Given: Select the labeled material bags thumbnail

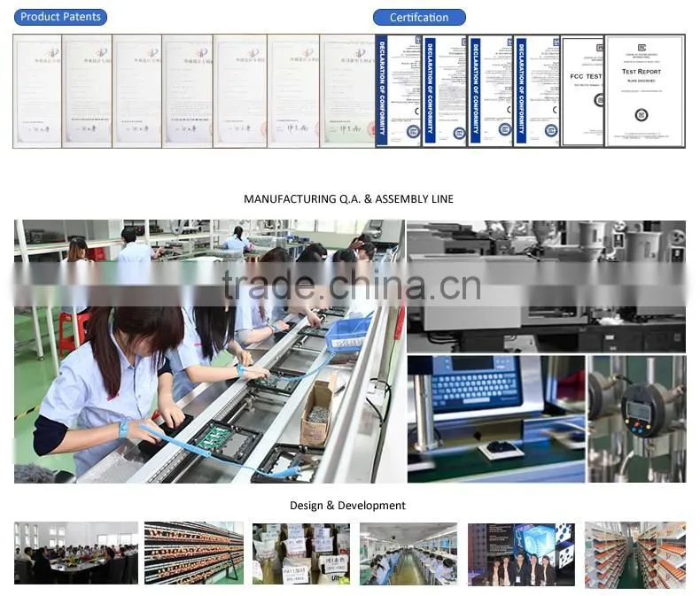Looking at the screenshot, I should point(301,553).
